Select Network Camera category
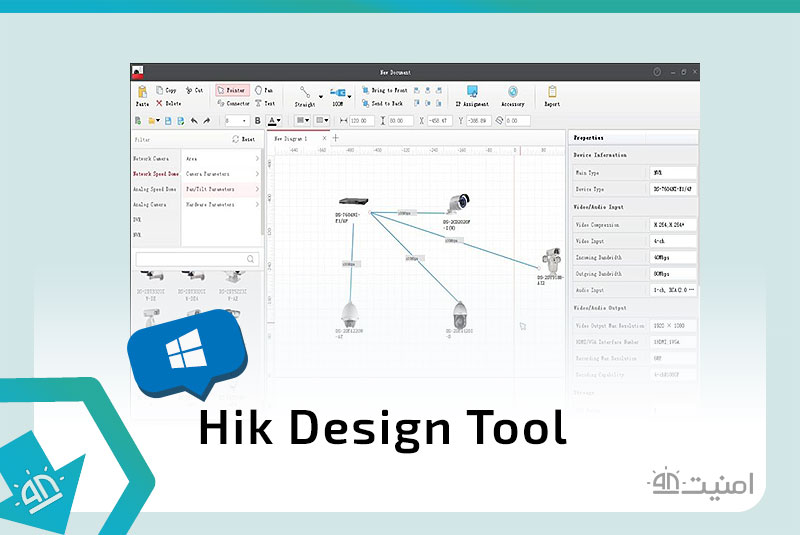This screenshot has height=535, width=800. (x=151, y=159)
